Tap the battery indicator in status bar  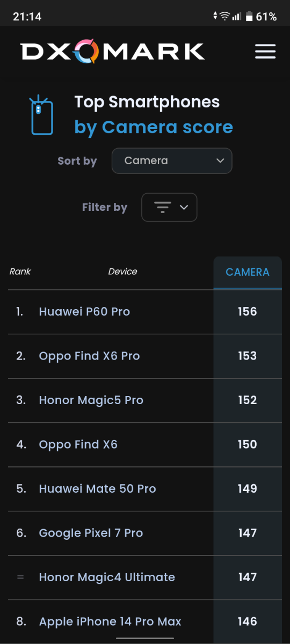click(x=249, y=17)
